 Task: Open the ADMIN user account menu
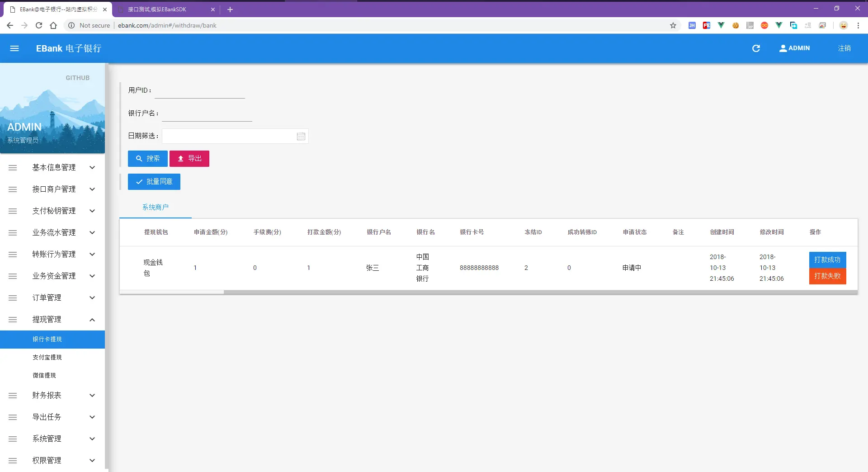click(x=794, y=48)
